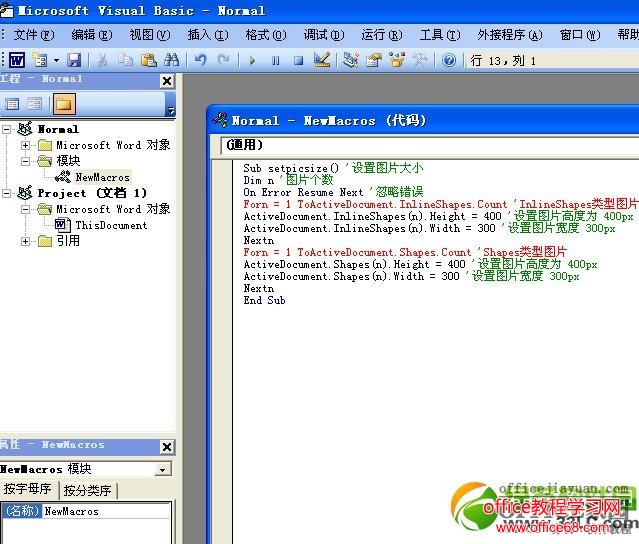Cut selection with the scissors icon
639x544 pixels.
tap(103, 60)
